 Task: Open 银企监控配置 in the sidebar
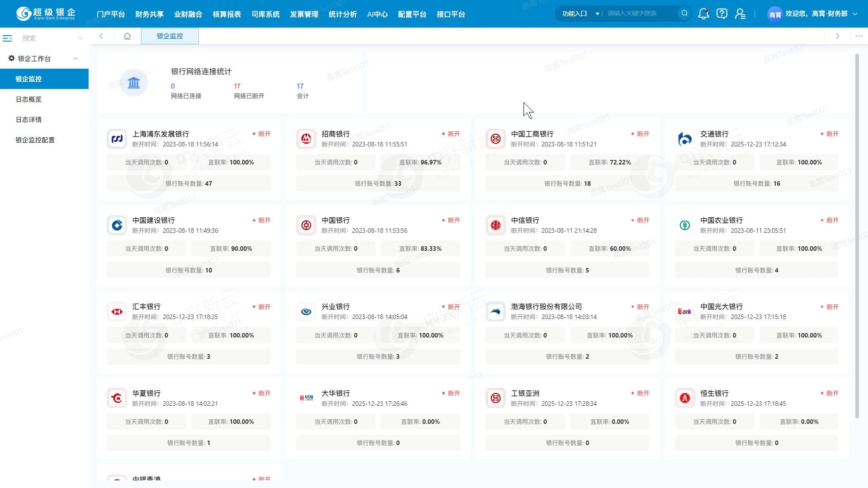(35, 140)
